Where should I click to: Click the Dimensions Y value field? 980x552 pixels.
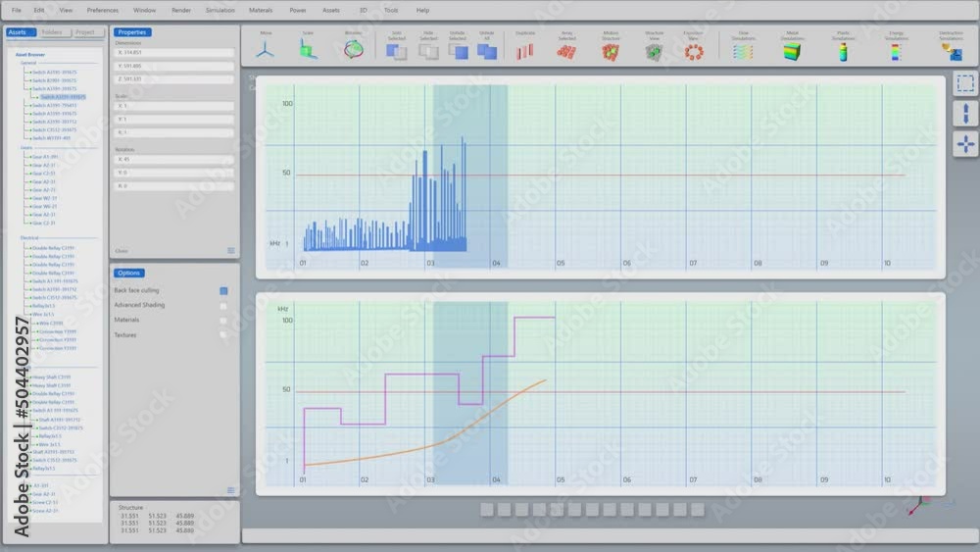174,66
